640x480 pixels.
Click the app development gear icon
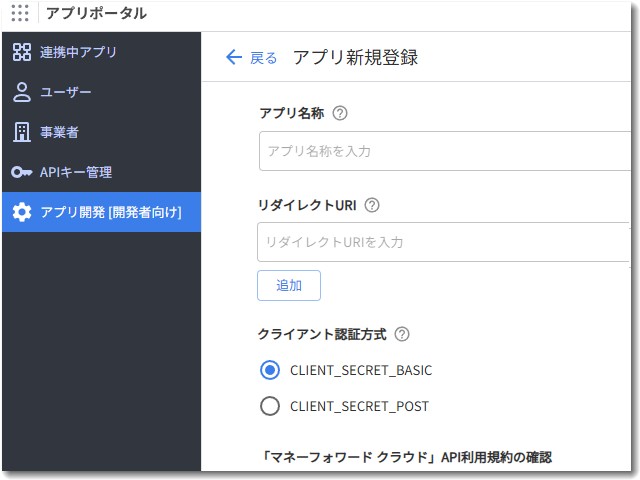click(22, 212)
